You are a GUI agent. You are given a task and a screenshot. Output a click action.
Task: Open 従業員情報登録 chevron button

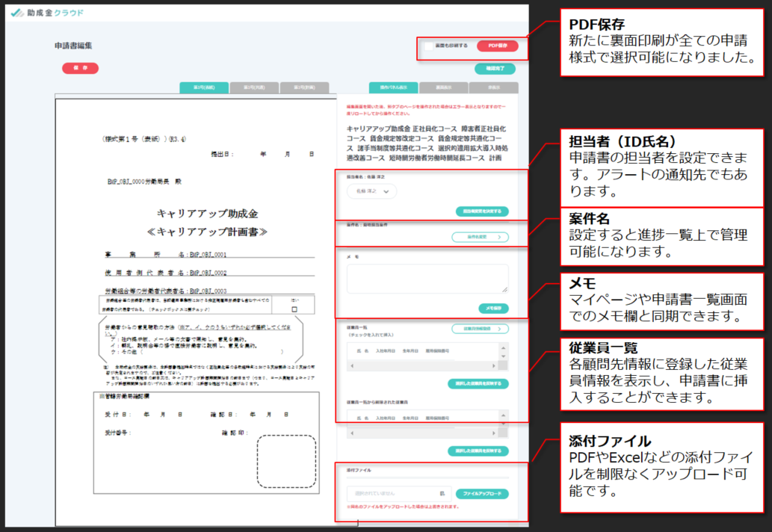point(480,329)
